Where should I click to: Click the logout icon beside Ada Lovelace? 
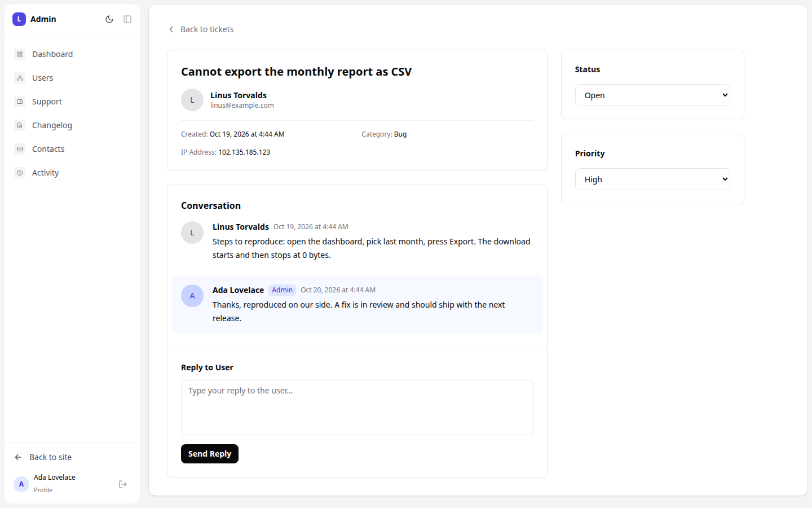123,484
